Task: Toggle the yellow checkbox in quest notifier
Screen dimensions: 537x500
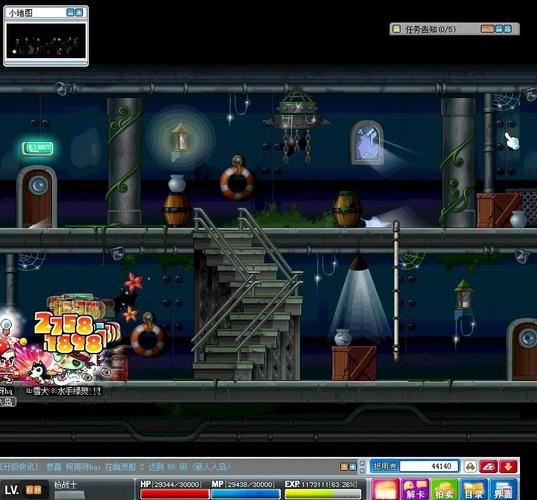Action: pyautogui.click(x=396, y=29)
